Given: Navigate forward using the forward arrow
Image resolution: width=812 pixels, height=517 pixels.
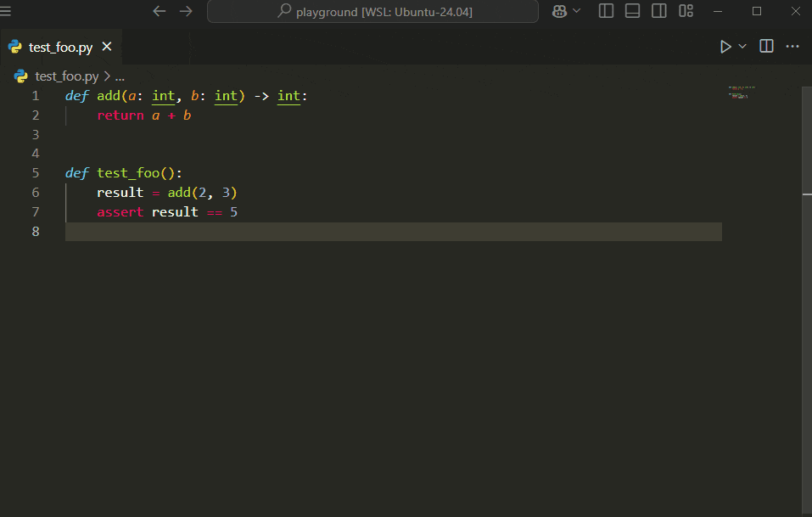Looking at the screenshot, I should (185, 11).
